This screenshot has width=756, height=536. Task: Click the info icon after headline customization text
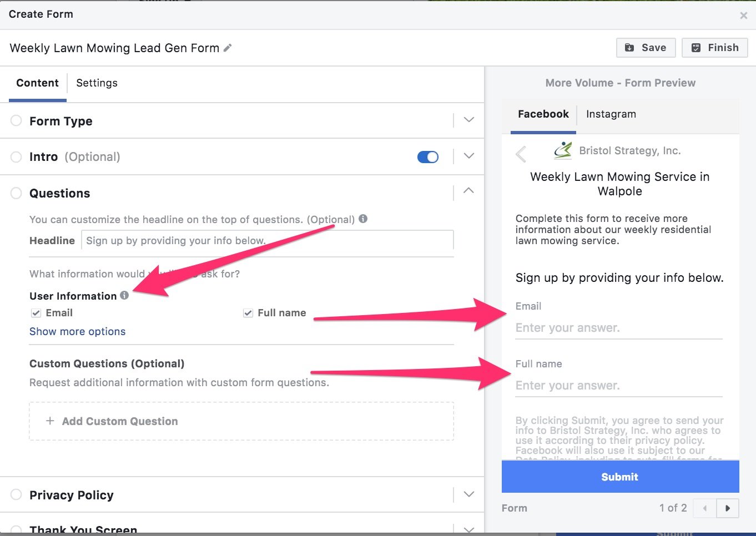363,219
